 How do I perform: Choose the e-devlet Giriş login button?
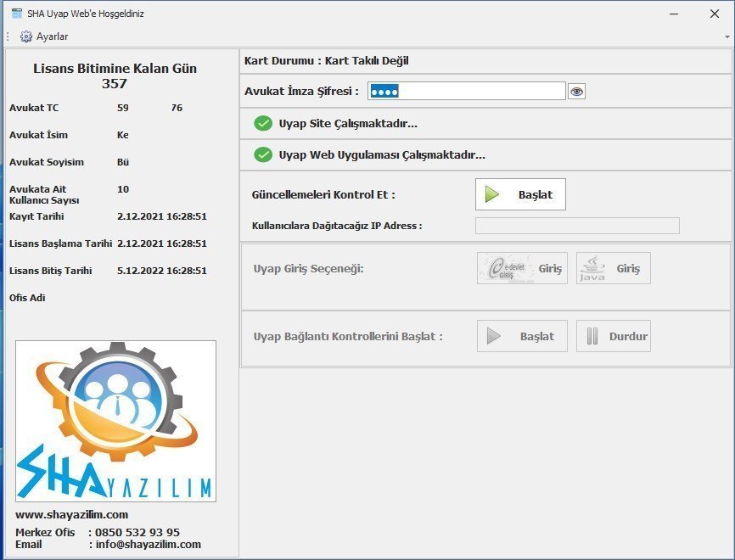coord(521,268)
